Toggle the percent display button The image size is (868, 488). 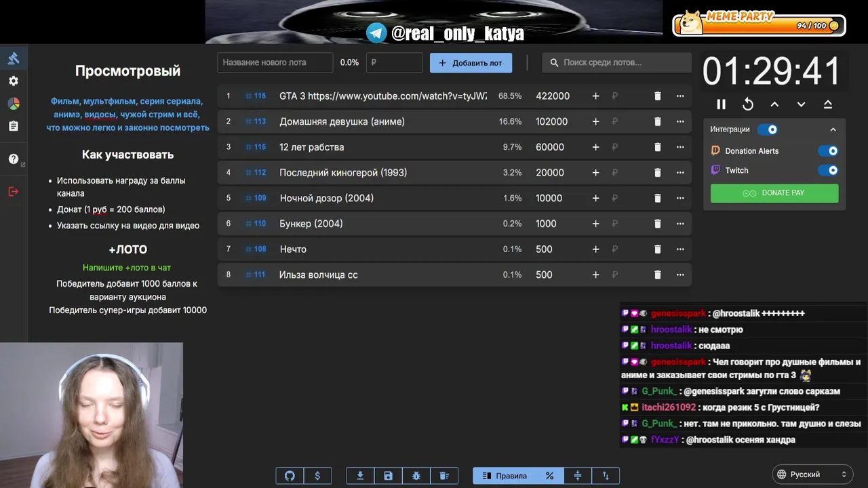click(x=550, y=476)
